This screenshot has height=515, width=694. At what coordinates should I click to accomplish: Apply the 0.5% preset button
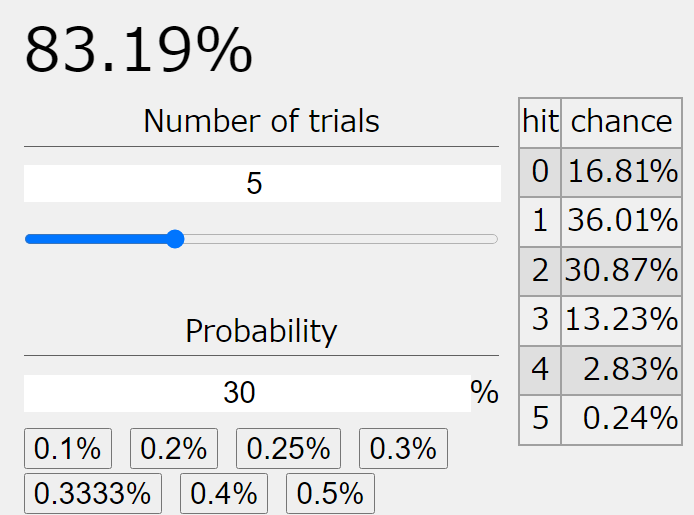330,493
